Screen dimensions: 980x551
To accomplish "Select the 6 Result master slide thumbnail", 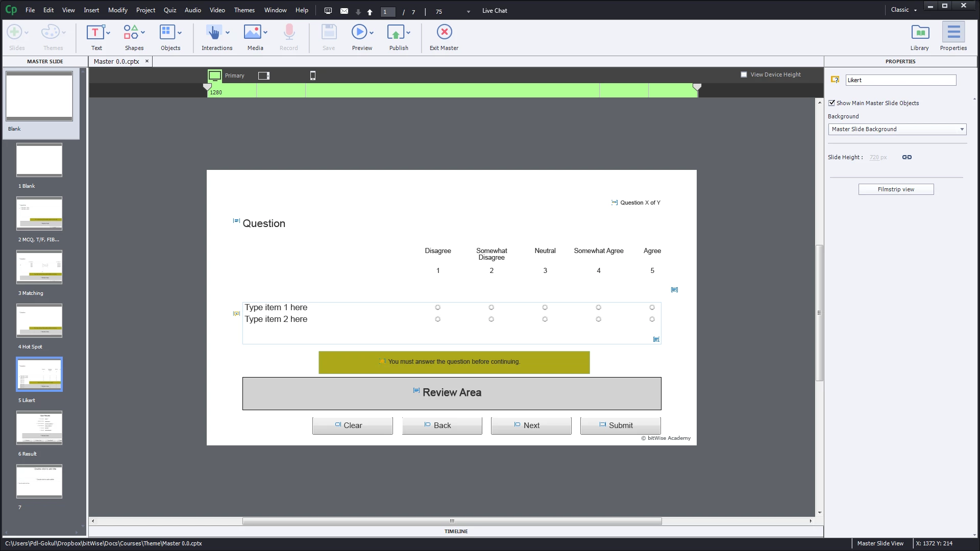I will tap(39, 428).
